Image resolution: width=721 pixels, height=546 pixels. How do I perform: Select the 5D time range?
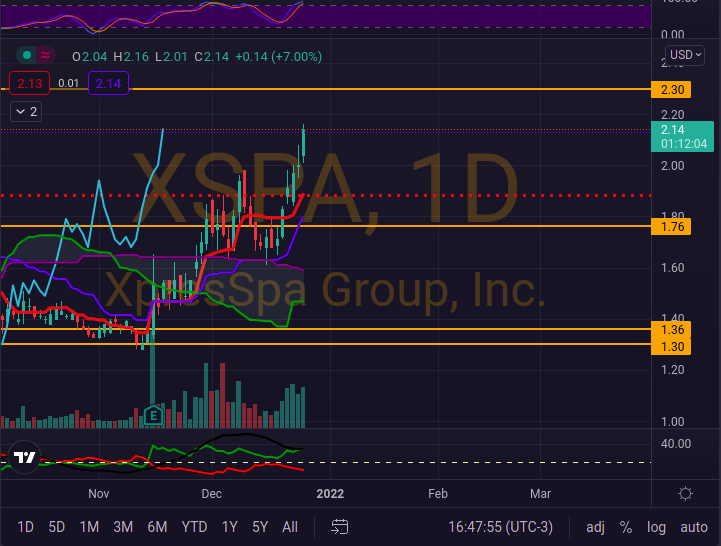tap(57, 527)
